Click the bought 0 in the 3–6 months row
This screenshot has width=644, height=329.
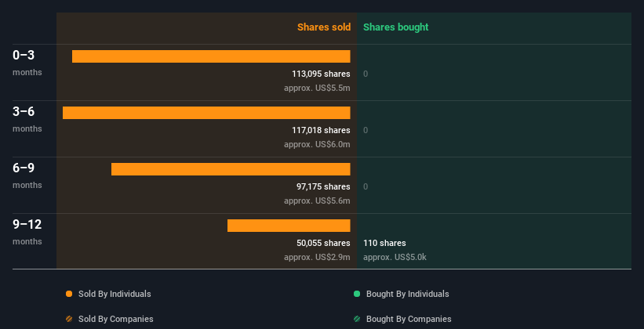[x=366, y=130]
